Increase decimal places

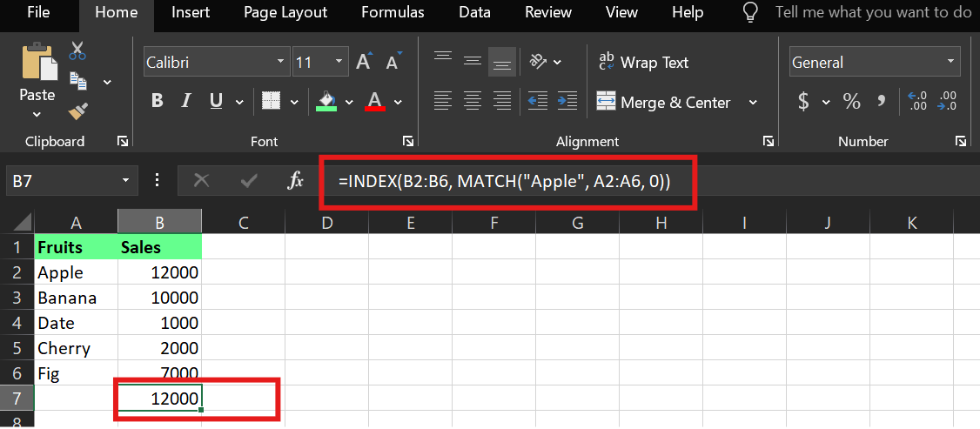point(916,101)
